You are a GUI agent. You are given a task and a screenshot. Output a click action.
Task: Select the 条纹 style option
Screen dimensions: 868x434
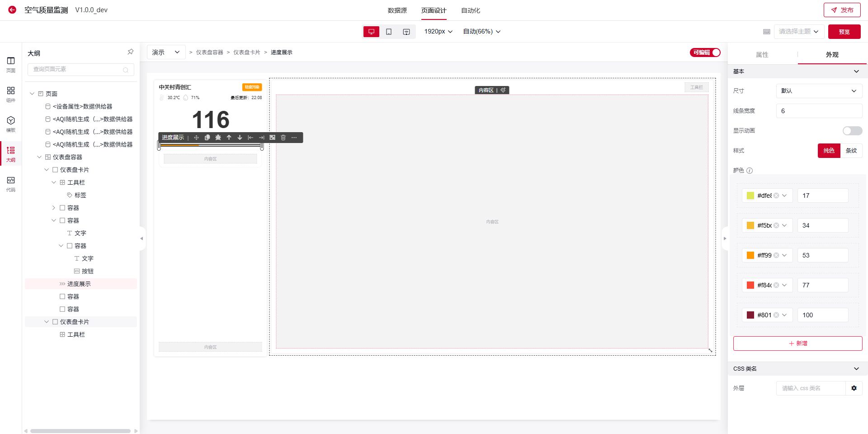tap(851, 151)
